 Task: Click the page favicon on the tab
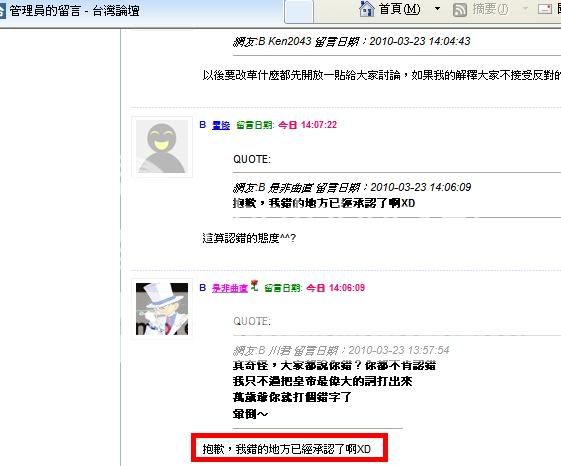(x=3, y=11)
